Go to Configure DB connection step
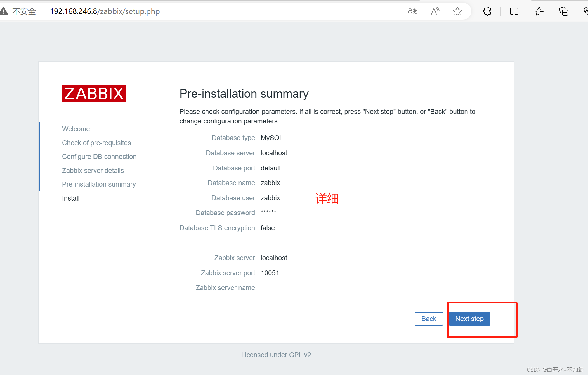 tap(99, 157)
